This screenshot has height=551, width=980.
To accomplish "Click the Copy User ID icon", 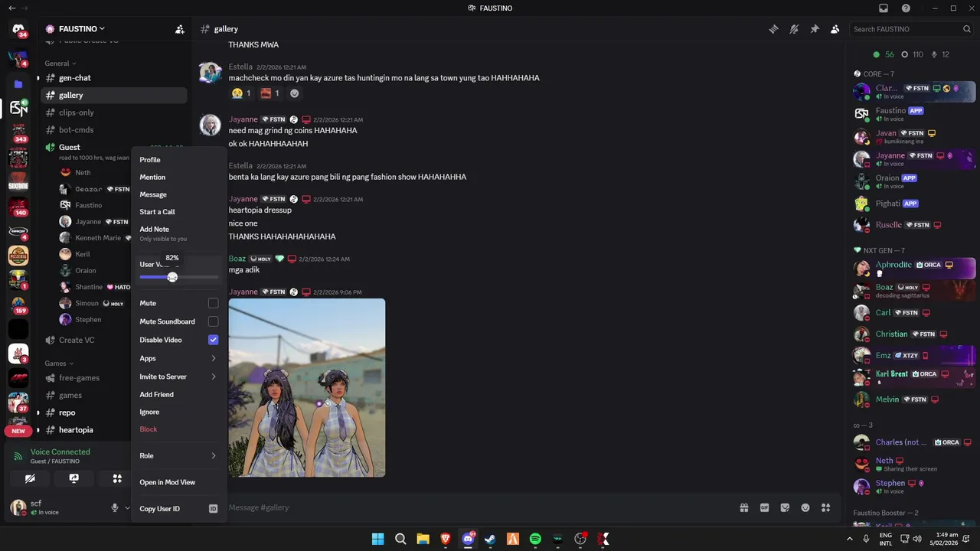I will [x=213, y=509].
